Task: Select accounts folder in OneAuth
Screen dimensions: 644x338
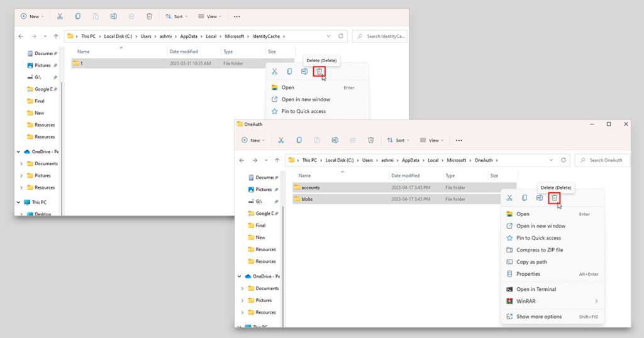Action: [x=404, y=187]
